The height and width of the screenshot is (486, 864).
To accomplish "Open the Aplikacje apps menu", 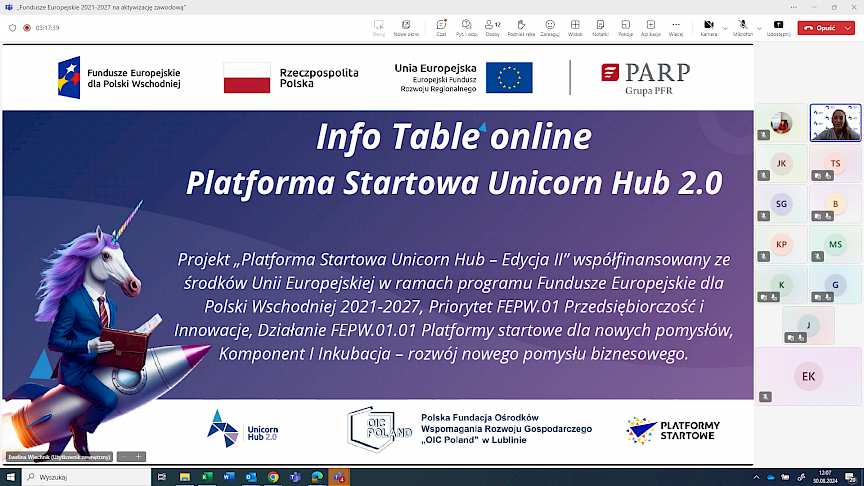I will (x=651, y=28).
